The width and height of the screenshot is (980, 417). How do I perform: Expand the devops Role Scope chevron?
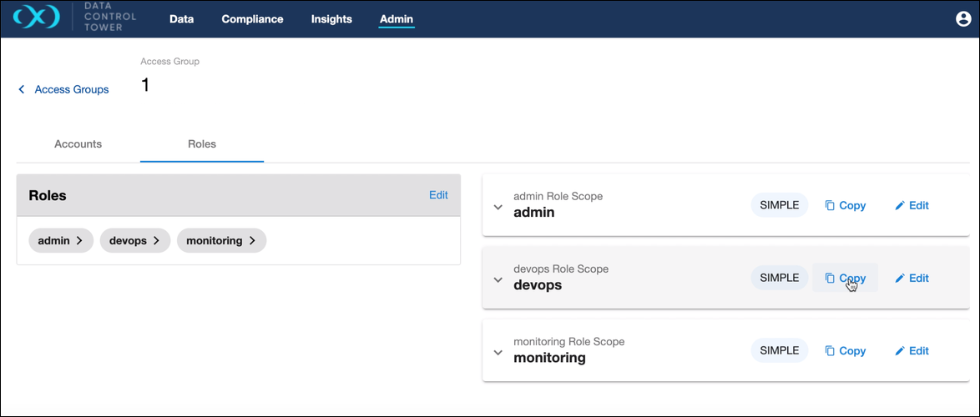pos(498,279)
